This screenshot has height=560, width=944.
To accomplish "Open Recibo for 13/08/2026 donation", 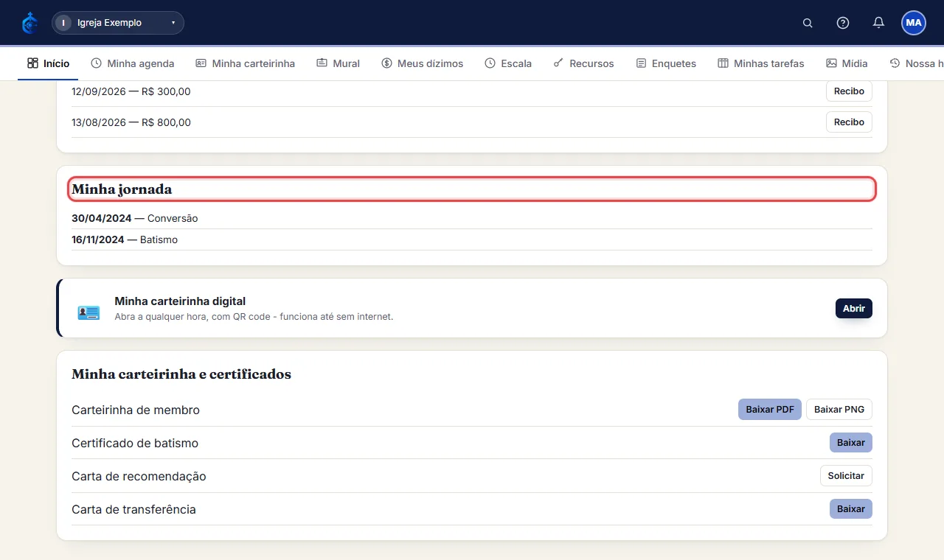I will coord(849,122).
